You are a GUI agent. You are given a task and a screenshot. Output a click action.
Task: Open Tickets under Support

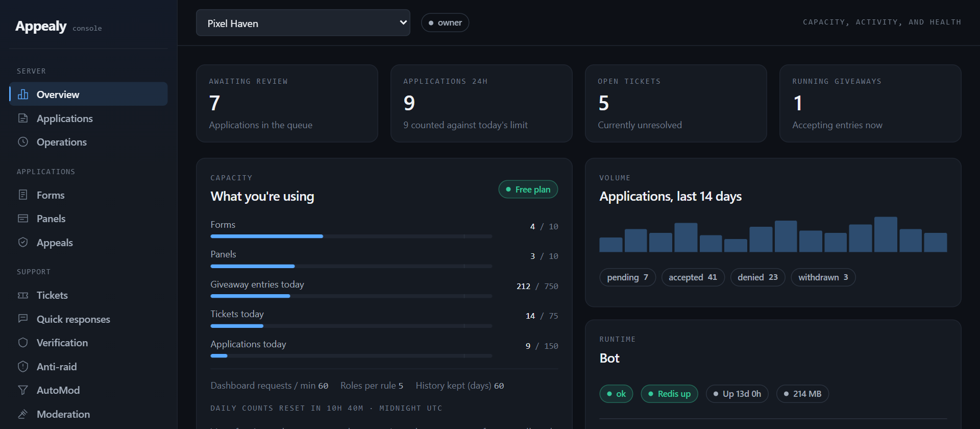point(88,295)
